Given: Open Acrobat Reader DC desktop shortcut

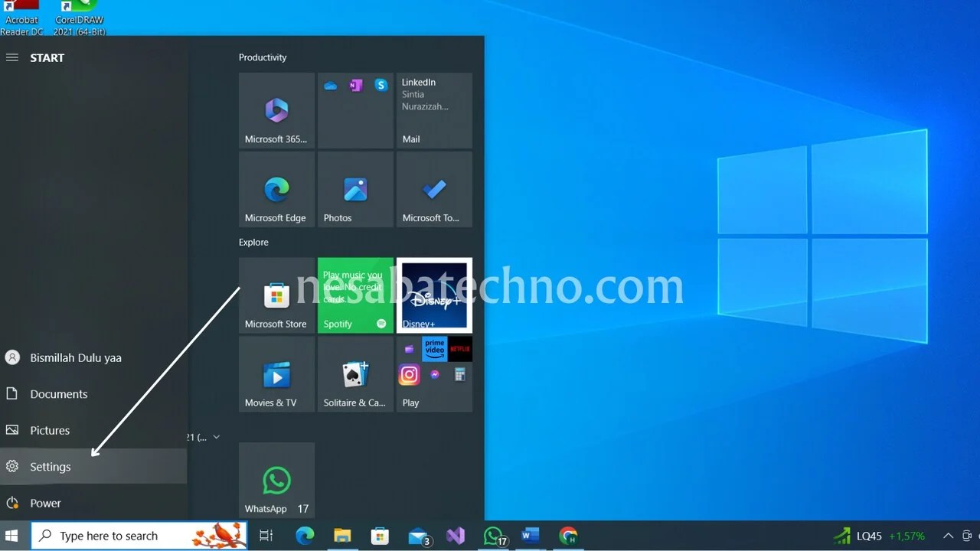Looking at the screenshot, I should point(22,18).
